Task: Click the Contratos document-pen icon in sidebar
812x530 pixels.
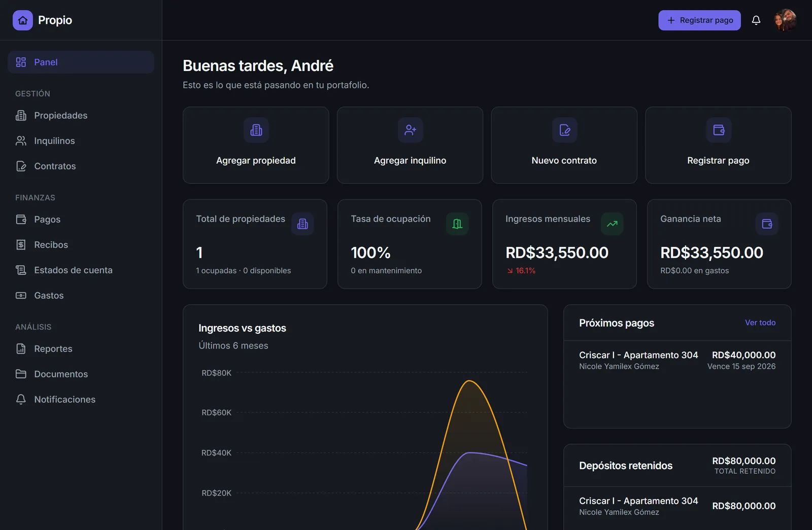Action: [x=21, y=166]
